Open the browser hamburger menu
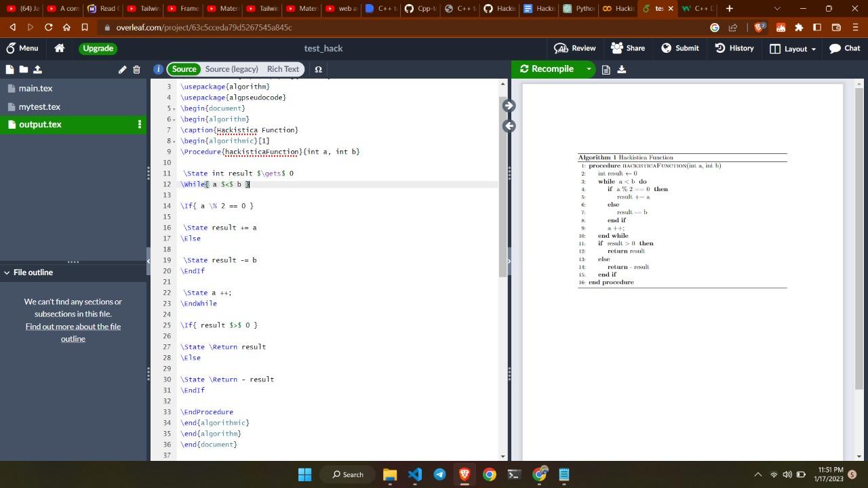 (x=855, y=27)
